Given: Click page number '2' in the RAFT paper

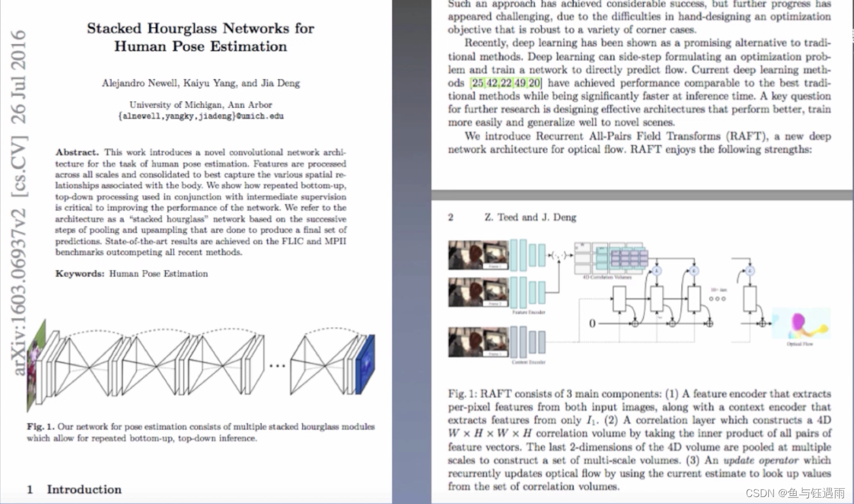Looking at the screenshot, I should click(x=451, y=217).
